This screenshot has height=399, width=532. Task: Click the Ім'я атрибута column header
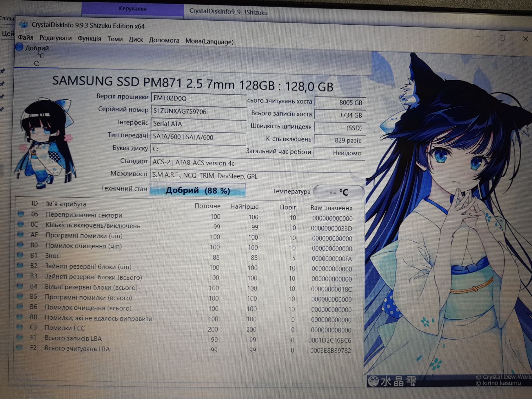click(66, 204)
